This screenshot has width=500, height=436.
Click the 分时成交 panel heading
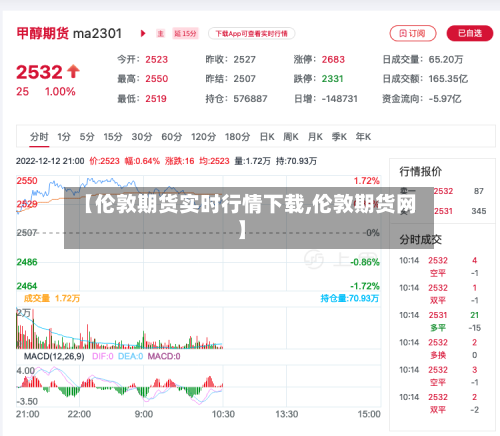(421, 239)
